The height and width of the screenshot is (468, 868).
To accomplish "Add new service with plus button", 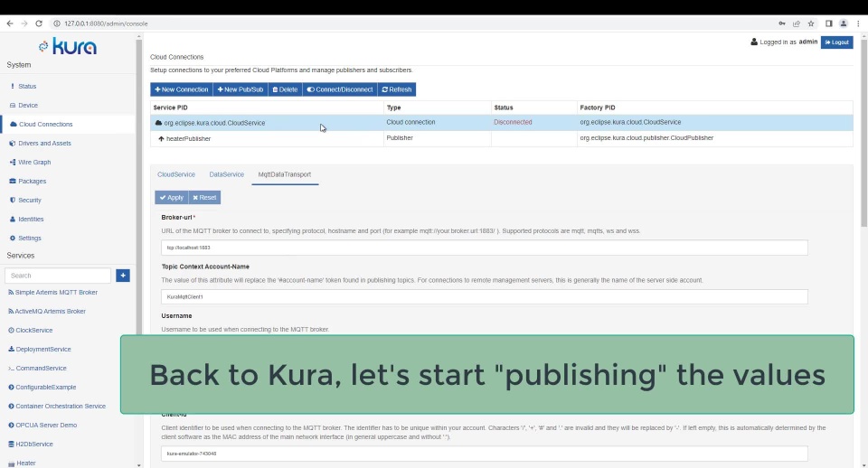I will (123, 276).
